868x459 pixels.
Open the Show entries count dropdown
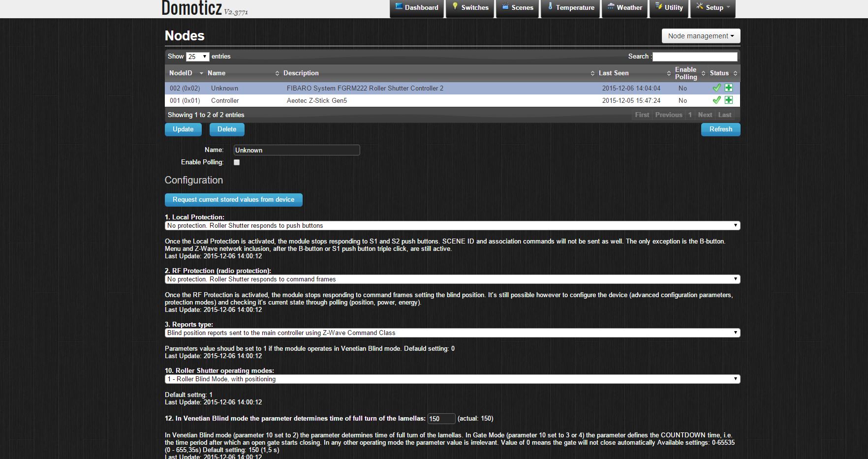point(198,57)
